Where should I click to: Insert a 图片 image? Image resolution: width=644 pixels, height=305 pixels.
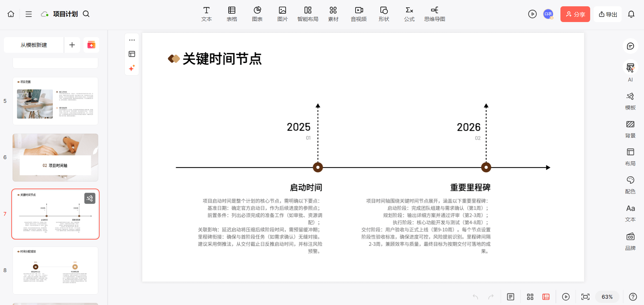click(x=282, y=14)
